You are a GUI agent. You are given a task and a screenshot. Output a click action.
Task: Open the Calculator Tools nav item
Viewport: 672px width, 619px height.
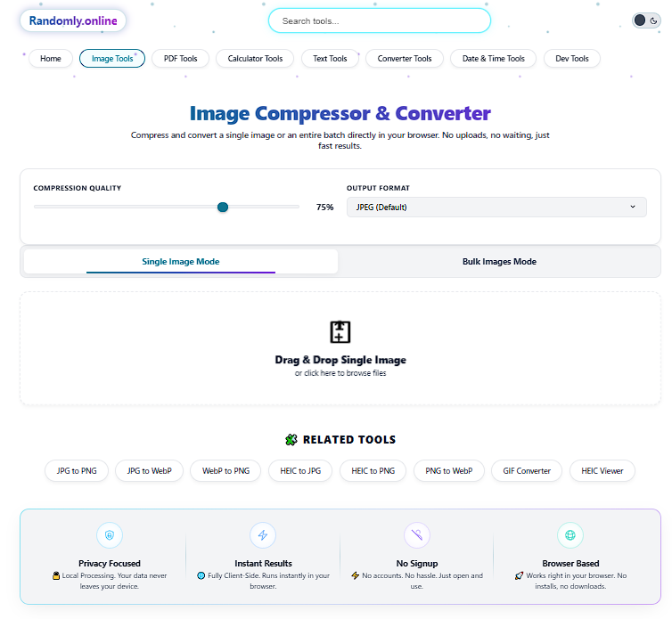click(255, 58)
